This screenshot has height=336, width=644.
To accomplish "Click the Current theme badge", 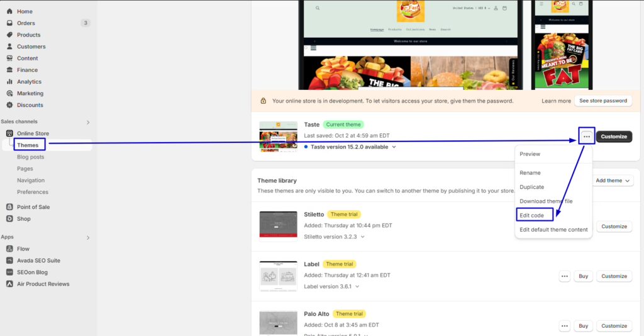I will coord(343,125).
